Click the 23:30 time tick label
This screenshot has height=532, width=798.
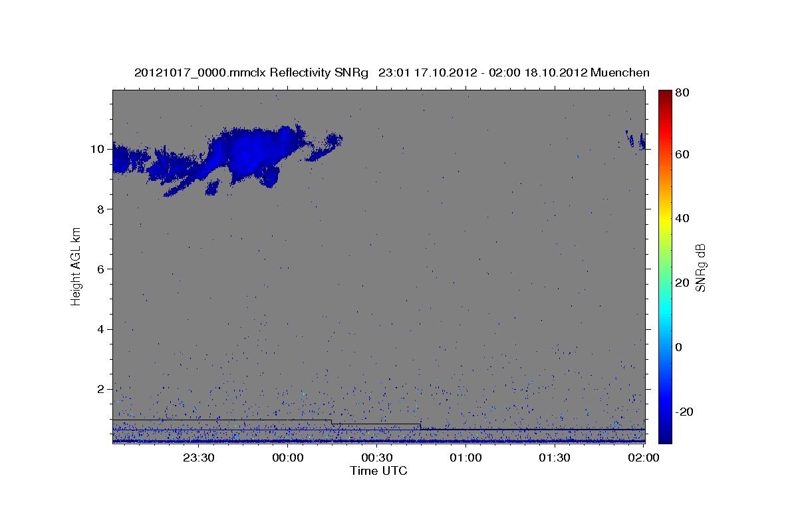[x=199, y=458]
